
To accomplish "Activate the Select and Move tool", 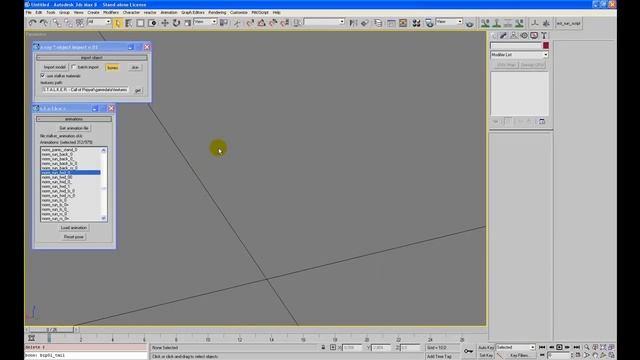I will pos(165,23).
